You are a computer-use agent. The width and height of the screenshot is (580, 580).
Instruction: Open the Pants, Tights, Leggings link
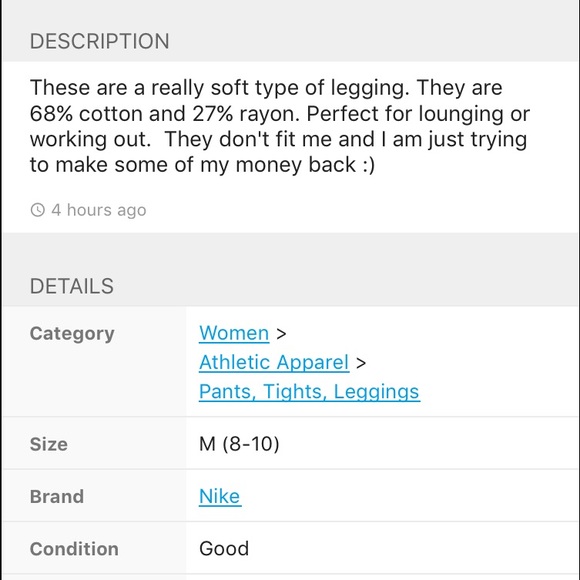[309, 392]
